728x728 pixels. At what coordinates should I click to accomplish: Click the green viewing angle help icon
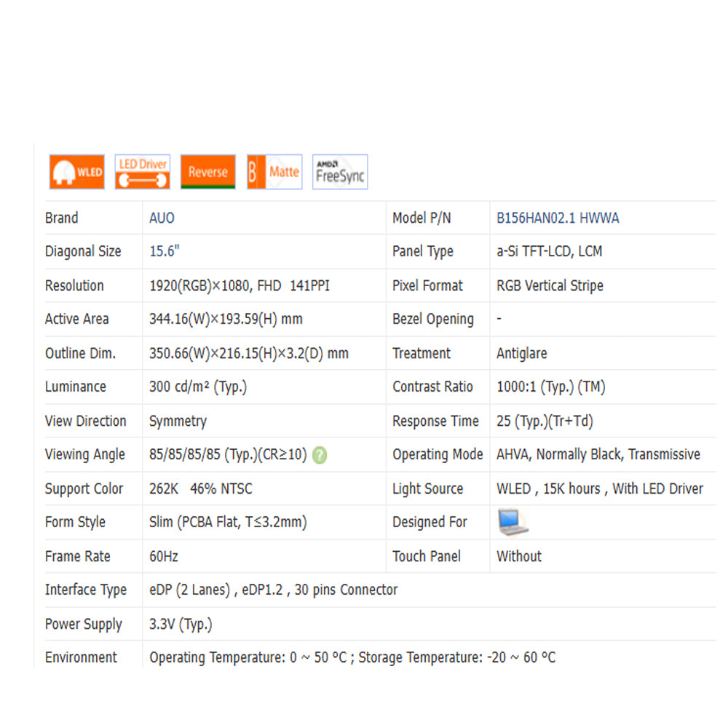coord(320,455)
